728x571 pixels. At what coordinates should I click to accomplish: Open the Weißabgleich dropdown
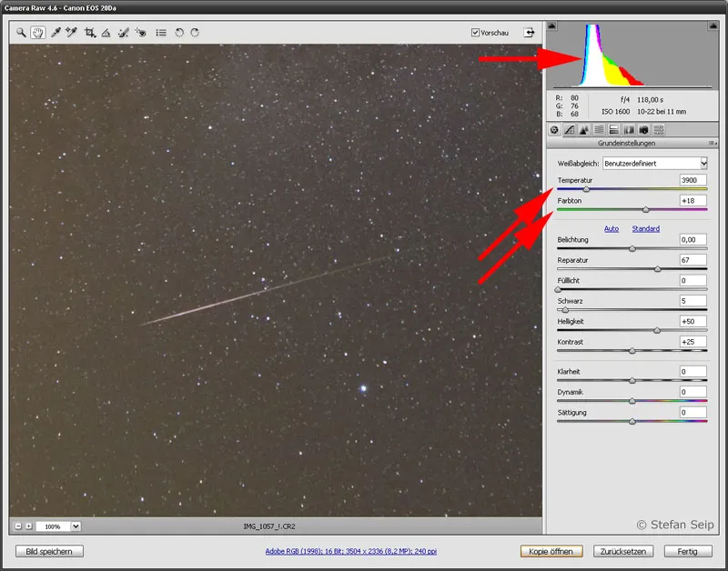(x=654, y=164)
